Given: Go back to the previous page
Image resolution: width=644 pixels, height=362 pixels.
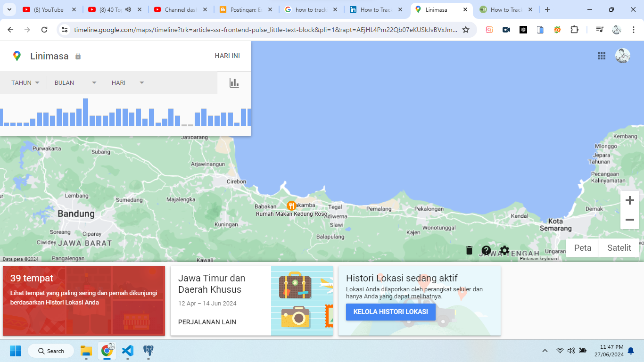Looking at the screenshot, I should [x=10, y=30].
